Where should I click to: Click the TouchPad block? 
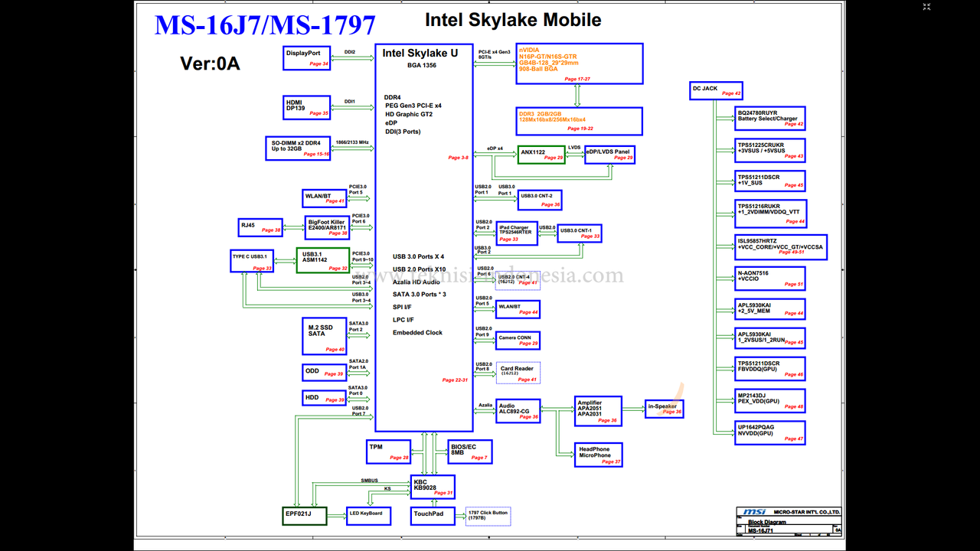coord(433,516)
